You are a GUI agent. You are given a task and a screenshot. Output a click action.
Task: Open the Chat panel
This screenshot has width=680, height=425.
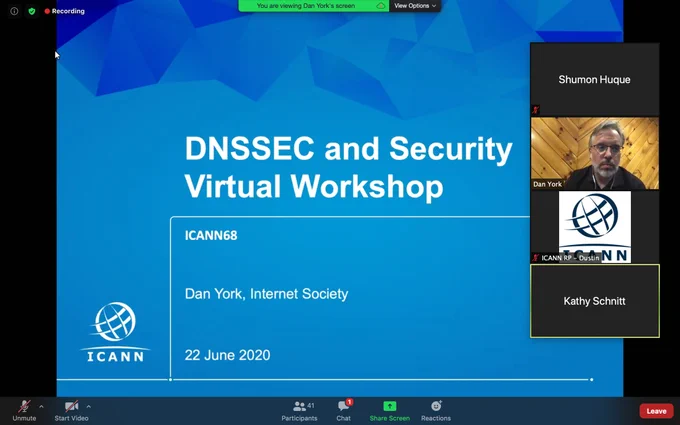tap(343, 411)
